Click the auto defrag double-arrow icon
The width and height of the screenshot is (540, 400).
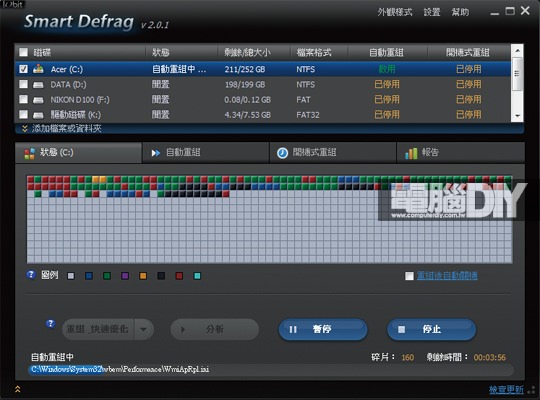click(x=156, y=153)
